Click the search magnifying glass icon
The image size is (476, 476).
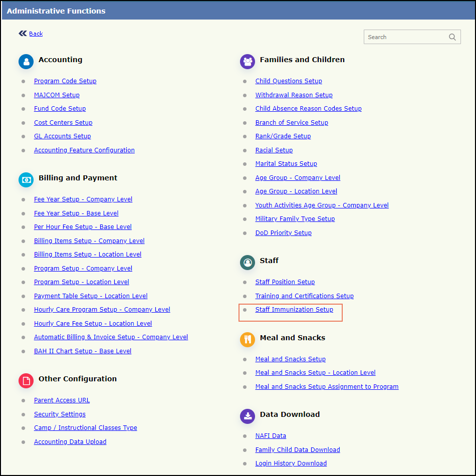pyautogui.click(x=452, y=37)
